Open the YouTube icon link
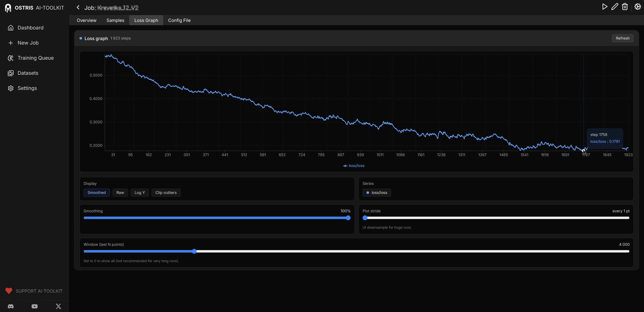Image resolution: width=644 pixels, height=312 pixels. pos(34,306)
